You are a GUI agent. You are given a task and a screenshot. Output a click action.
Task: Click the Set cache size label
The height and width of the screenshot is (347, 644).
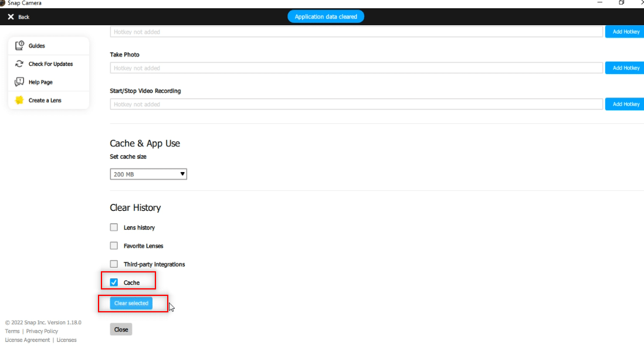click(x=128, y=157)
